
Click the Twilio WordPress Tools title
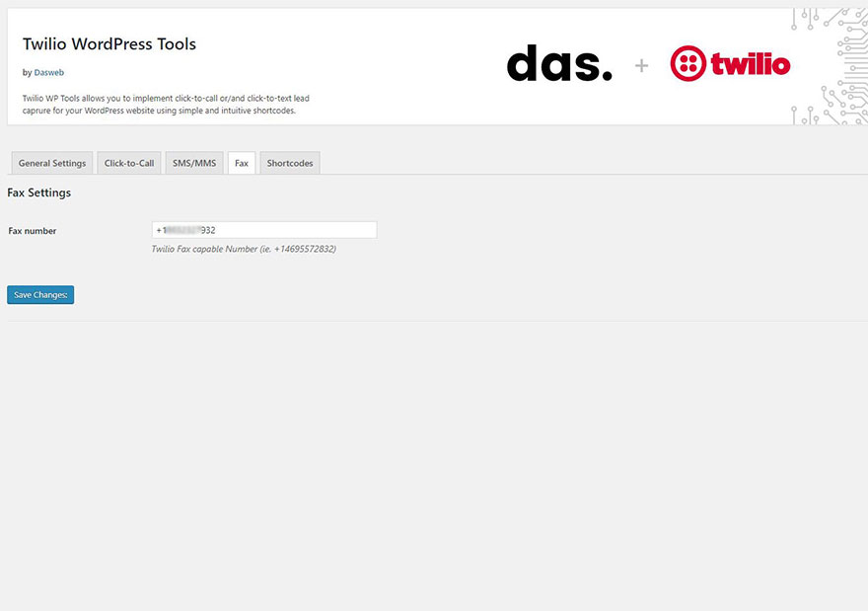[x=109, y=43]
